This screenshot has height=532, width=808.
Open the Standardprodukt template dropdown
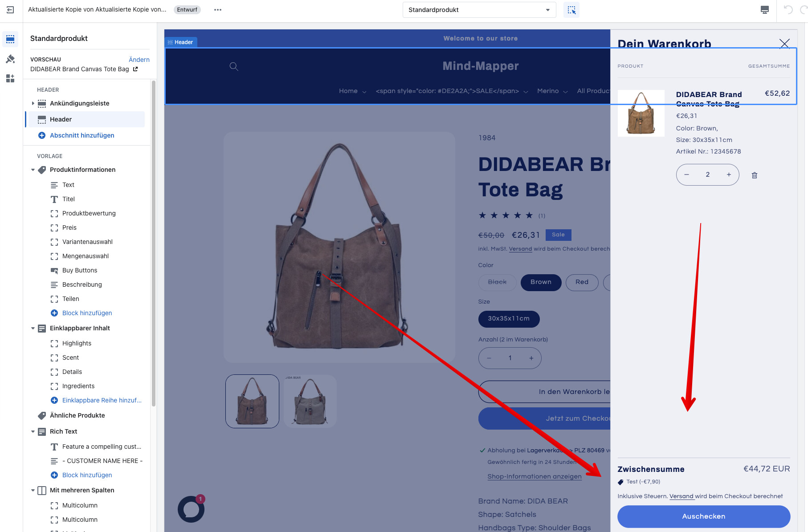click(x=479, y=10)
